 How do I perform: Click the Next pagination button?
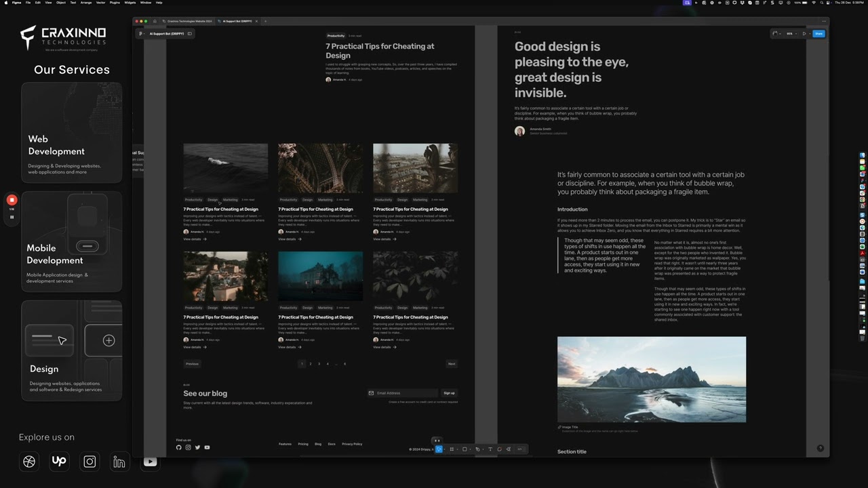click(x=452, y=364)
